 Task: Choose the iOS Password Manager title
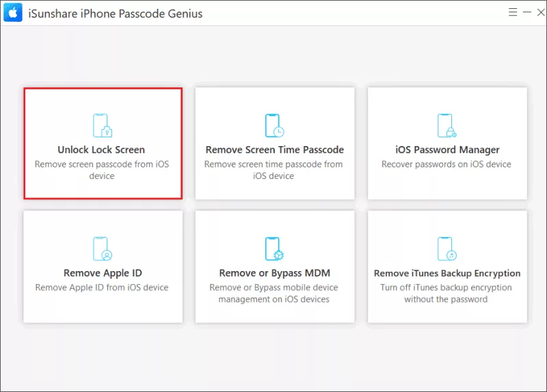[447, 150]
